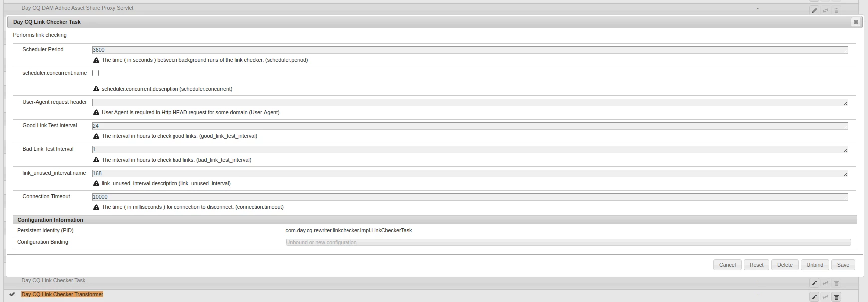The width and height of the screenshot is (868, 302).
Task: Click checkmark icon beside Link Checker Transformer
Action: (12, 294)
